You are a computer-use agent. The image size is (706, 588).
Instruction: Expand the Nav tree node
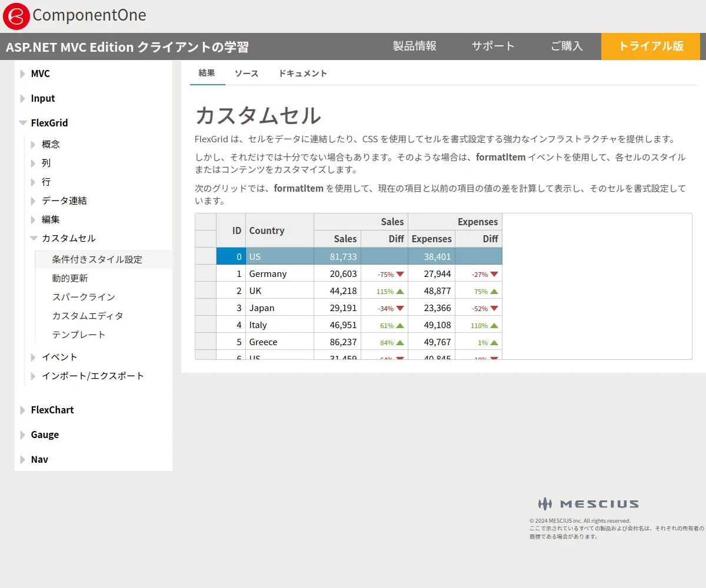tap(22, 459)
